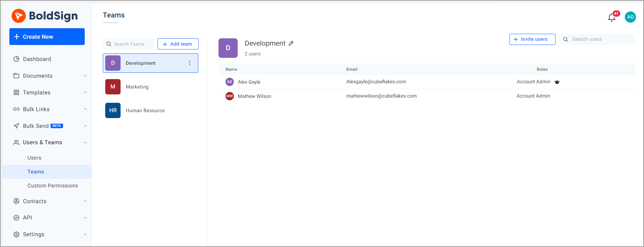Screen dimensions: 644x247
Task: Click the name Mathew Wilson
Action: coord(254,96)
